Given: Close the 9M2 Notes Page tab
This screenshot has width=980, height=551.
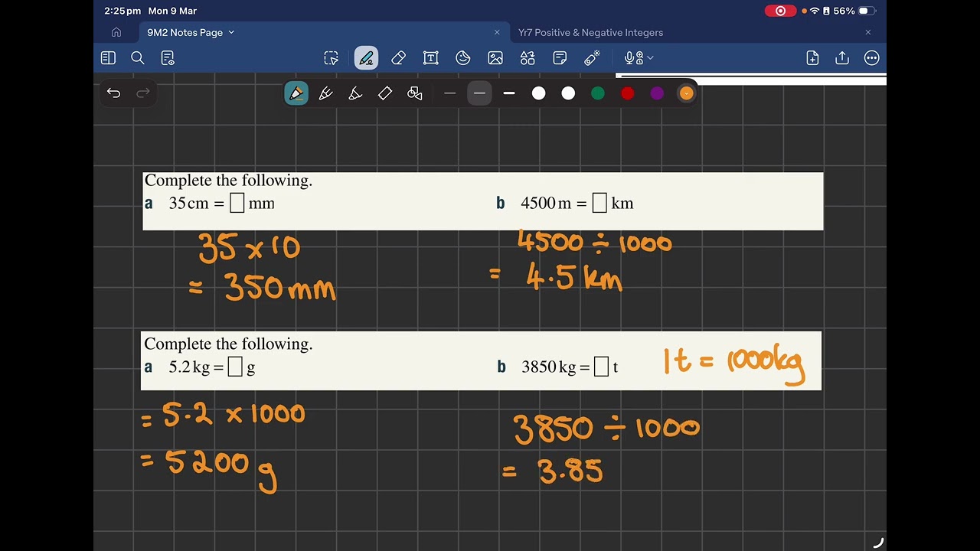Looking at the screenshot, I should point(497,32).
